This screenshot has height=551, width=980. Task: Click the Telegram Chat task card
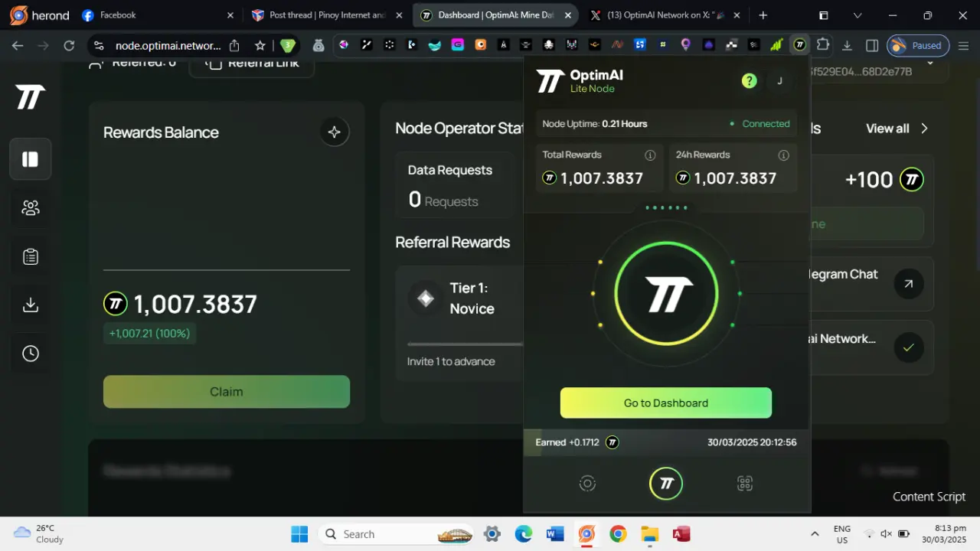[x=871, y=284]
